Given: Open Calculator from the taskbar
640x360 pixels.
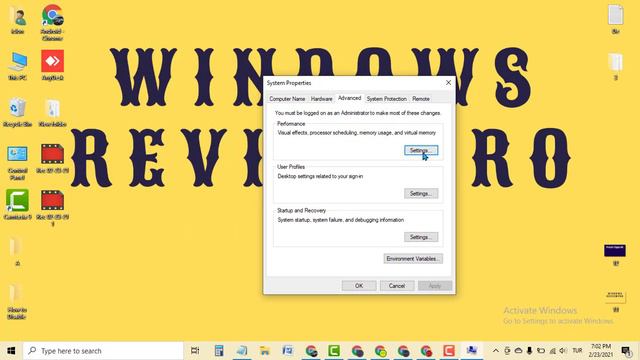Looking at the screenshot, I should pyautogui.click(x=219, y=351).
